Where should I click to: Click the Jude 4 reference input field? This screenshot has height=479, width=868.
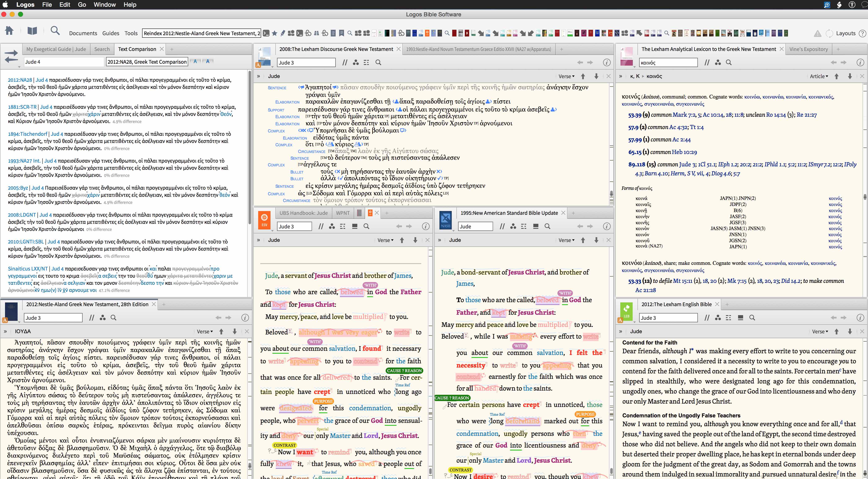(x=63, y=62)
